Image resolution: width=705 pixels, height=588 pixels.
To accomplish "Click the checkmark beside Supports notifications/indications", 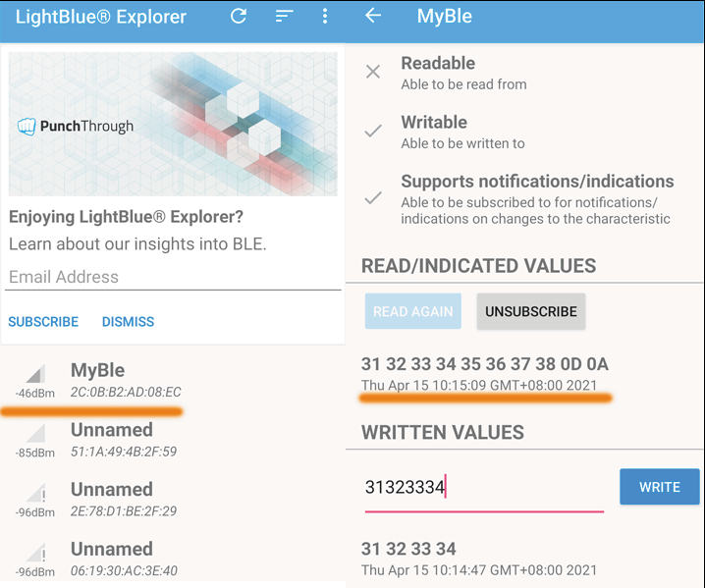I will [373, 197].
